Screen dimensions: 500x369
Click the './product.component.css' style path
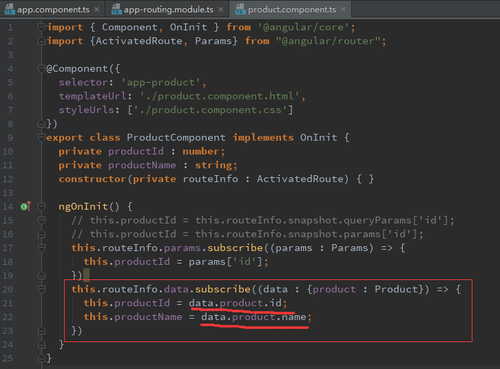click(x=210, y=110)
